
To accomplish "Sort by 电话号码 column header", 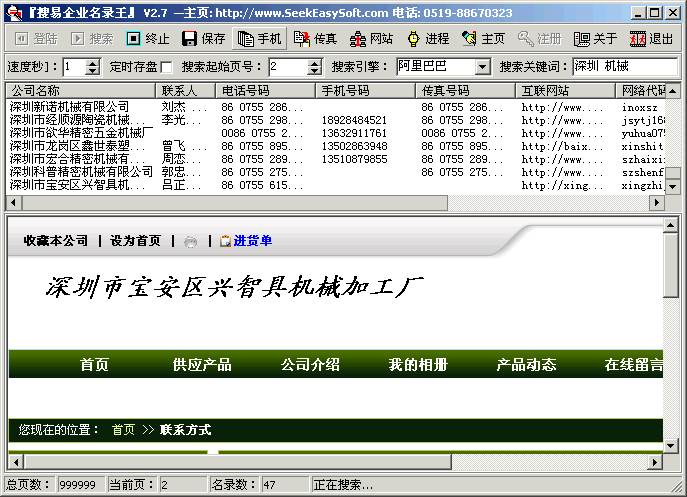I will click(266, 91).
